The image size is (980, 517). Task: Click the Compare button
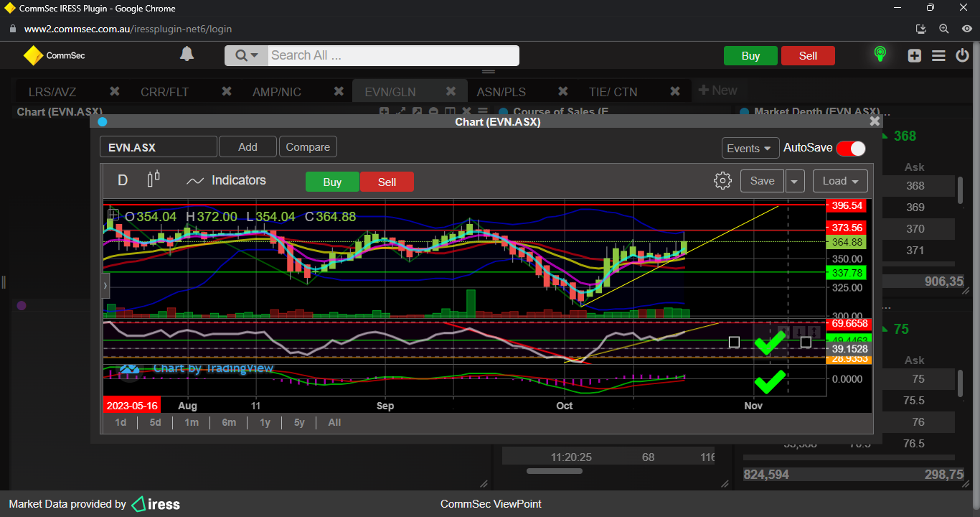pyautogui.click(x=308, y=147)
